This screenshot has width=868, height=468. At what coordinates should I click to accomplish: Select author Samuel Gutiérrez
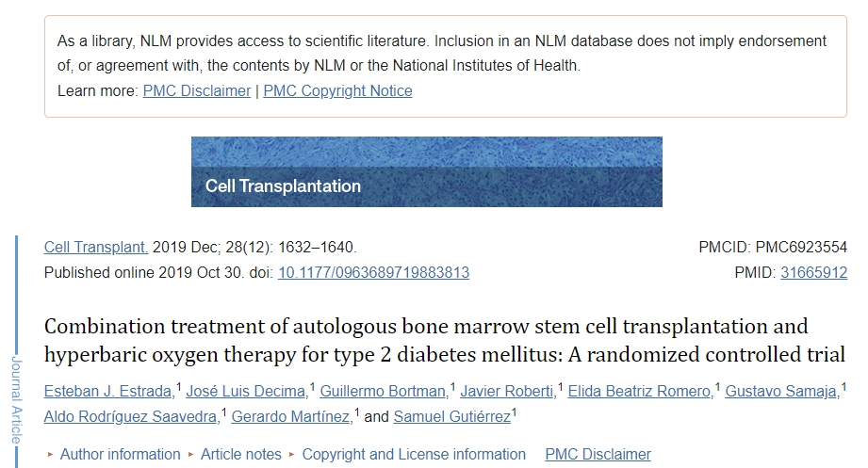tap(451, 417)
